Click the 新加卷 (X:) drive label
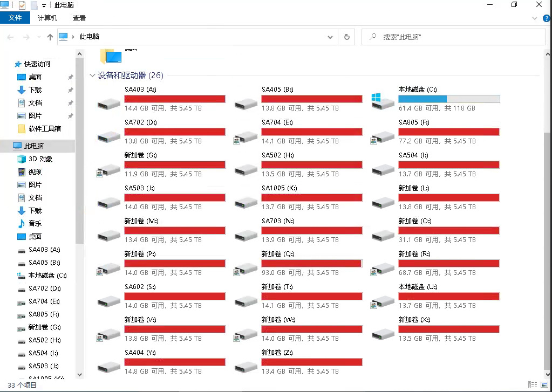 (414, 320)
